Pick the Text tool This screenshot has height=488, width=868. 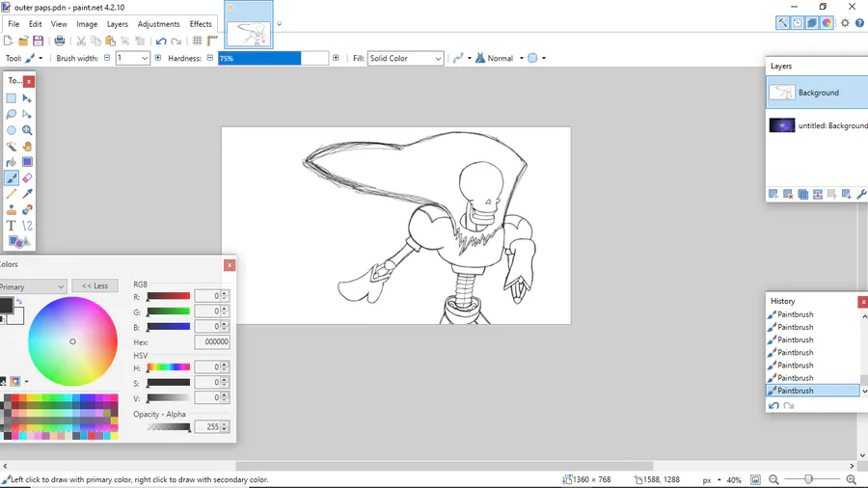point(12,226)
